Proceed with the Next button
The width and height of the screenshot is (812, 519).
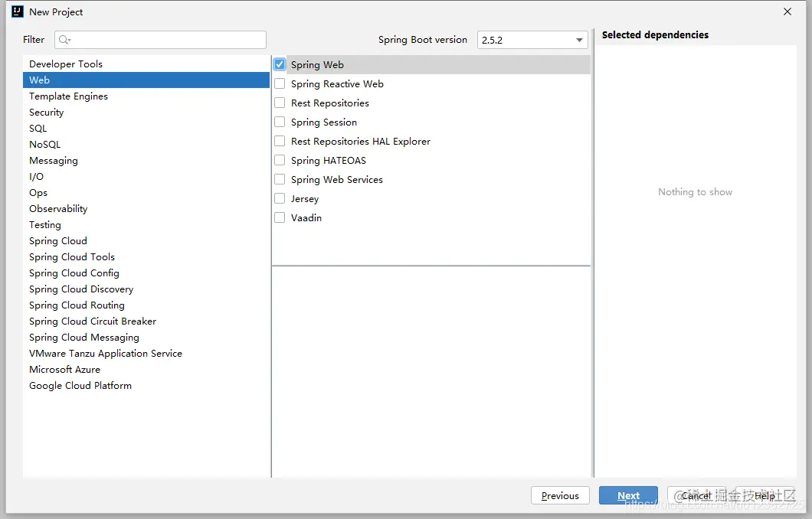coord(628,495)
